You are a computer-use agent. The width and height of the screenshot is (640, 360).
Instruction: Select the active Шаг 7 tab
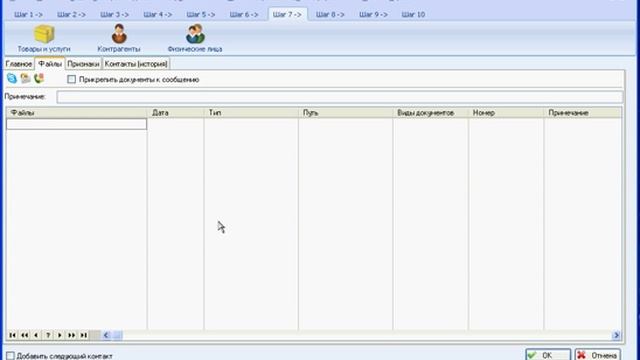click(x=287, y=14)
